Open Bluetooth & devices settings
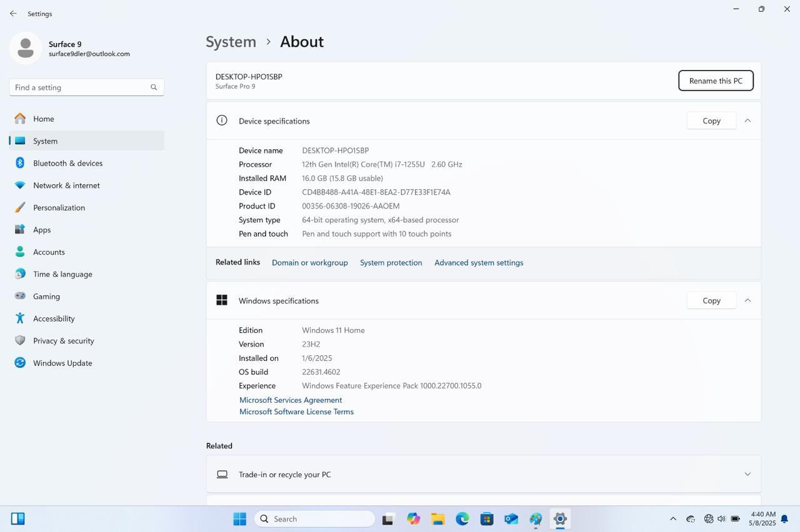 pyautogui.click(x=87, y=163)
